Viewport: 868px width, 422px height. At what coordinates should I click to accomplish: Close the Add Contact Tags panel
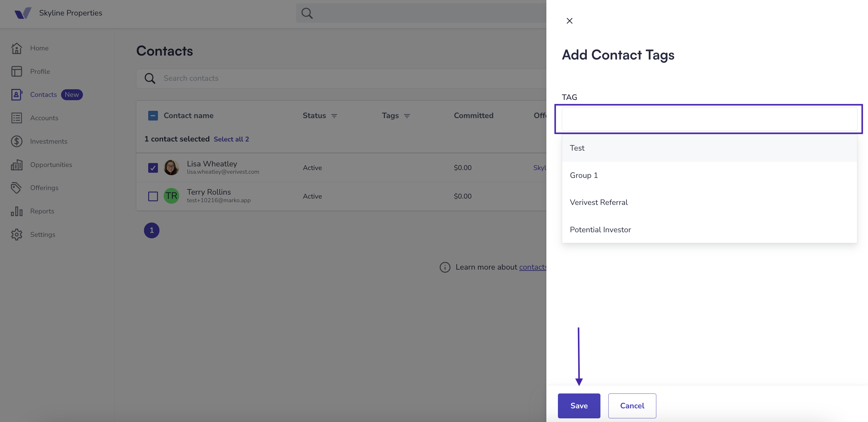569,21
